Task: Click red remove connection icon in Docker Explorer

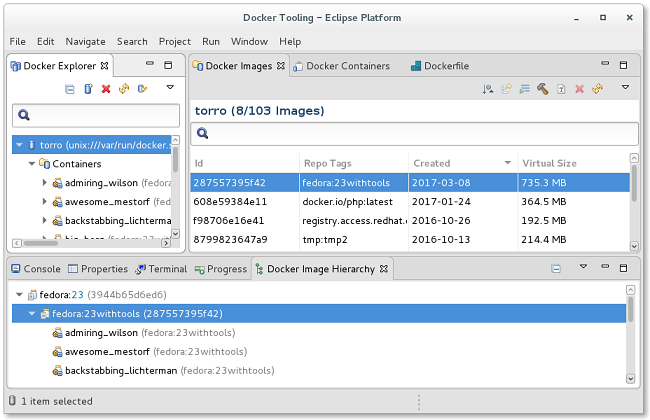Action: tap(106, 89)
